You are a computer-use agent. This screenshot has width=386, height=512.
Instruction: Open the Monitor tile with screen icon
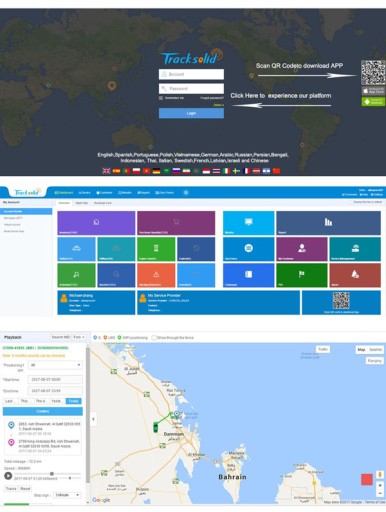tap(248, 223)
